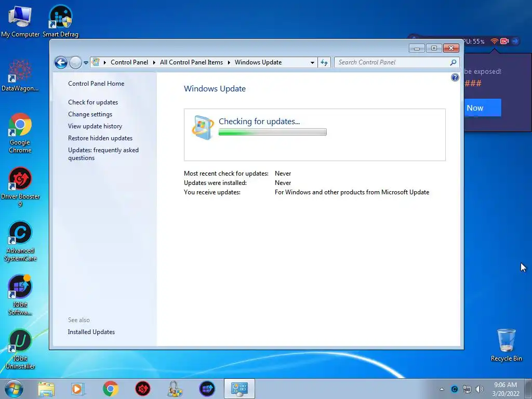532x399 pixels.
Task: Open Change settings link
Action: pos(90,114)
